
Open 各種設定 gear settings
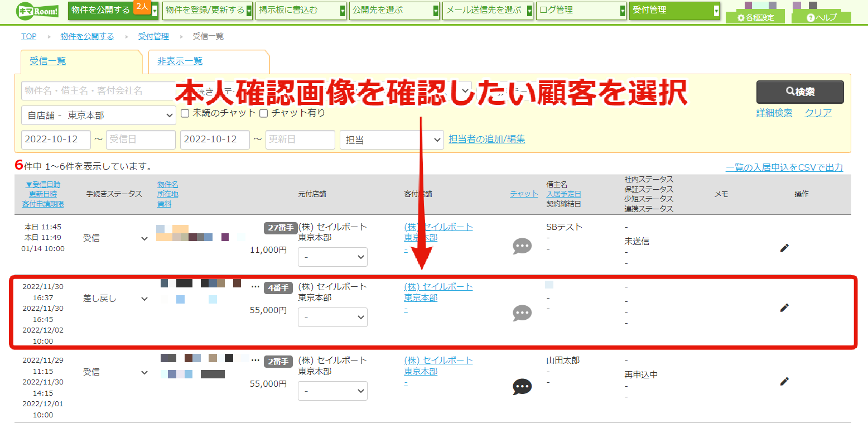pyautogui.click(x=755, y=17)
